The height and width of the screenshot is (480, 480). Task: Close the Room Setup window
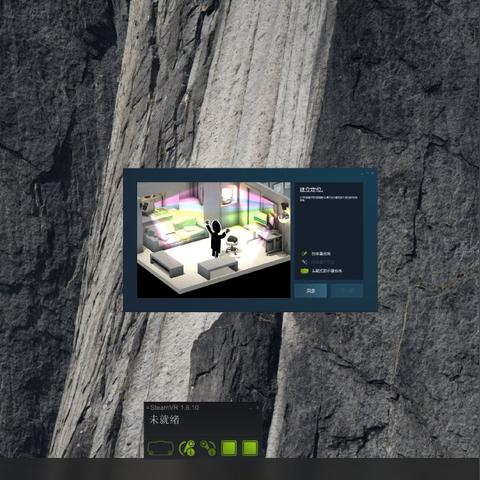tap(372, 173)
